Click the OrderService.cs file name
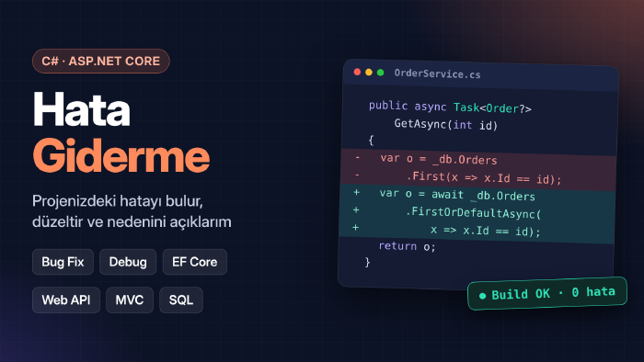 click(x=437, y=74)
